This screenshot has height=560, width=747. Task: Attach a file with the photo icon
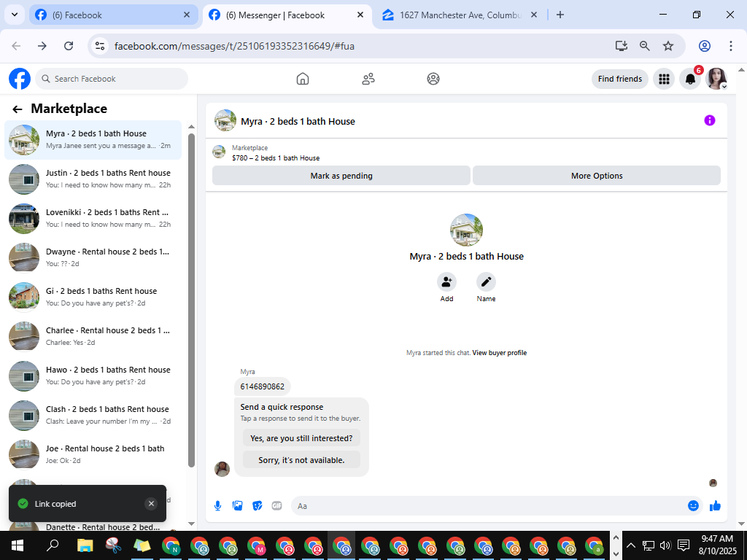click(x=237, y=506)
